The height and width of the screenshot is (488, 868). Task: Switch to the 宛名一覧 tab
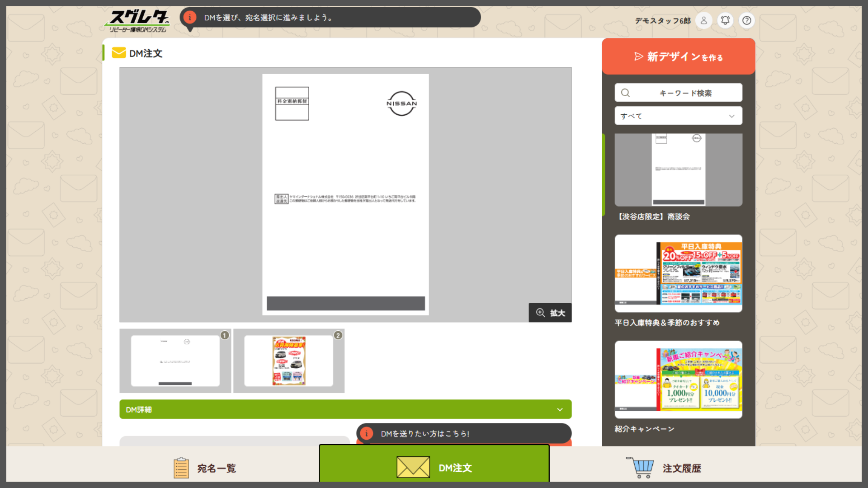pyautogui.click(x=216, y=468)
